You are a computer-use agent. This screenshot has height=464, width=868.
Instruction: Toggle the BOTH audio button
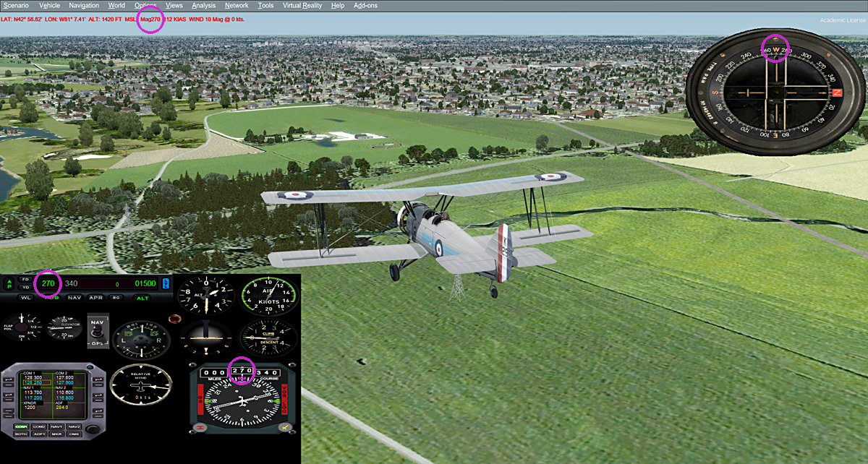21,434
